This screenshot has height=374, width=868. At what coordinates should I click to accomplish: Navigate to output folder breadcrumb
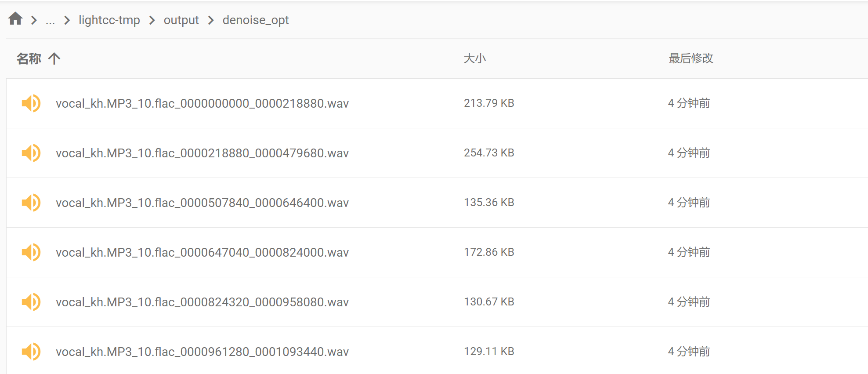click(181, 20)
